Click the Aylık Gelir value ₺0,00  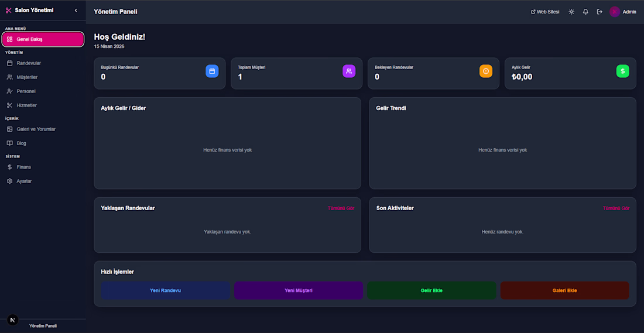522,76
